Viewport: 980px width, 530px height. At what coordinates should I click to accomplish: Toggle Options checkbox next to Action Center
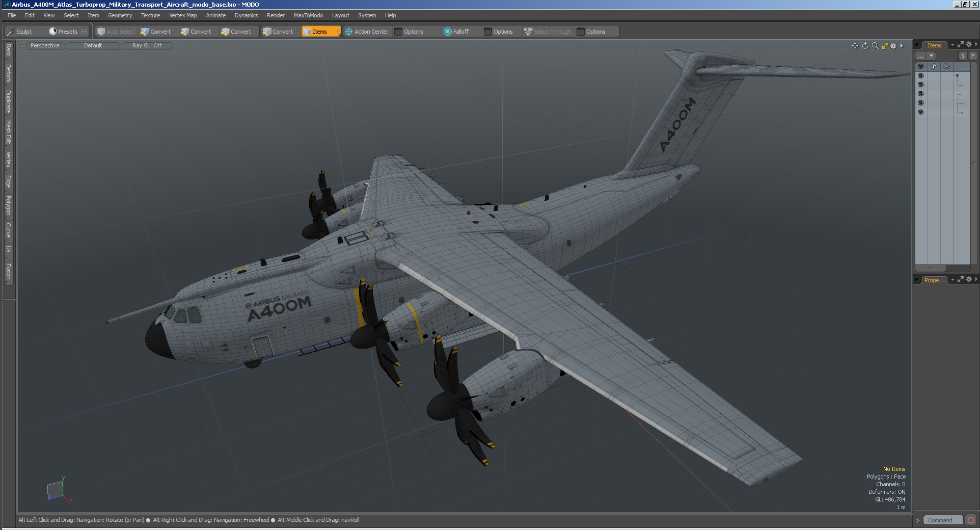click(x=398, y=32)
